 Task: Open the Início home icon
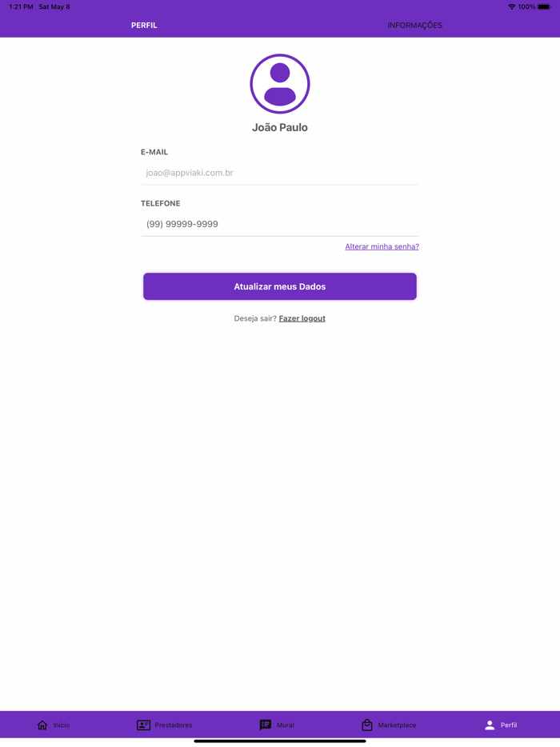point(41,725)
